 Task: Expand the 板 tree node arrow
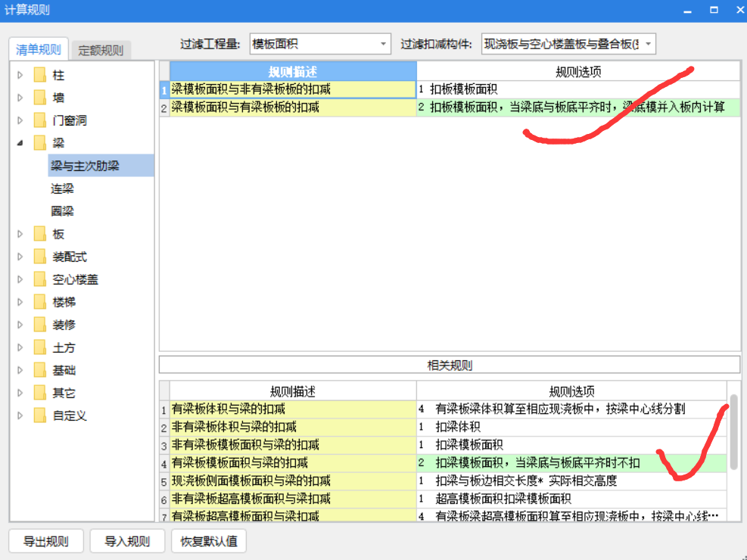[x=20, y=234]
